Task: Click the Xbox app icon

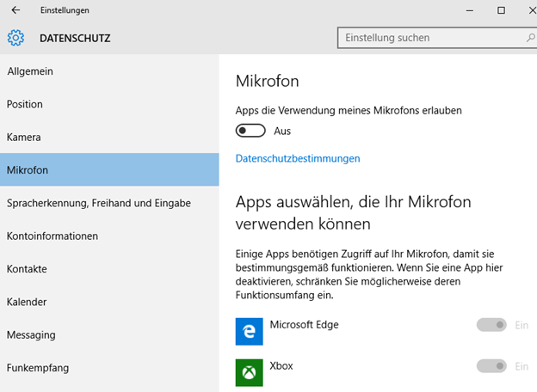Action: click(249, 372)
